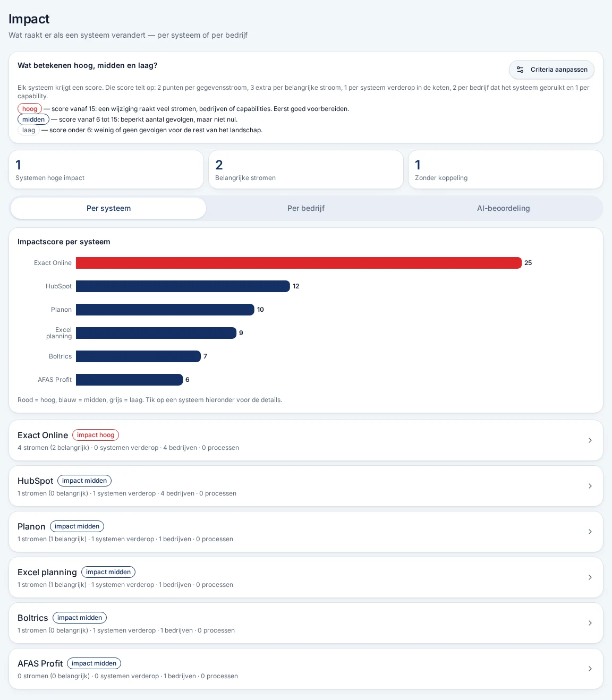Viewport: 612px width, 700px height.
Task: Expand the AFAS Profit row chevron
Action: (x=590, y=669)
